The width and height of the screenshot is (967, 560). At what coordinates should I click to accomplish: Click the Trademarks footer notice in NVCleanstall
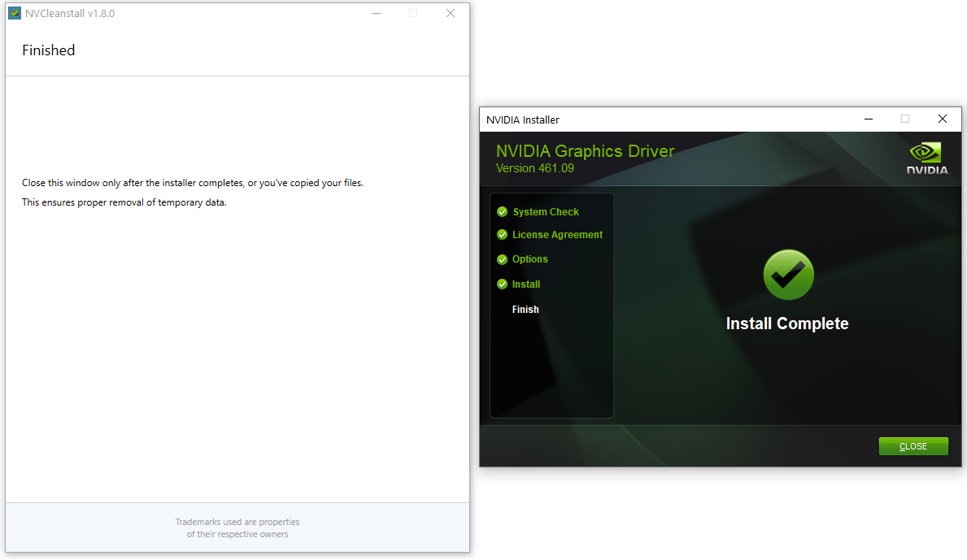pyautogui.click(x=237, y=528)
